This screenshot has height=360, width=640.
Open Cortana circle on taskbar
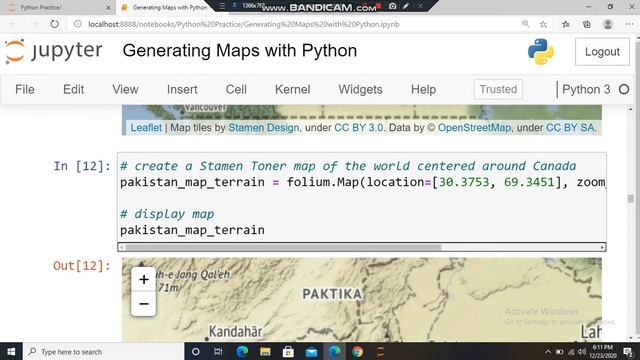pyautogui.click(x=196, y=351)
